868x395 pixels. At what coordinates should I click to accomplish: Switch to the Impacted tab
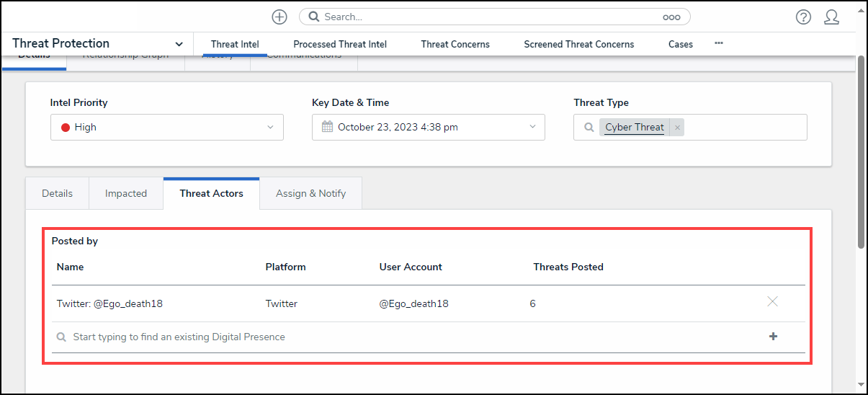126,193
